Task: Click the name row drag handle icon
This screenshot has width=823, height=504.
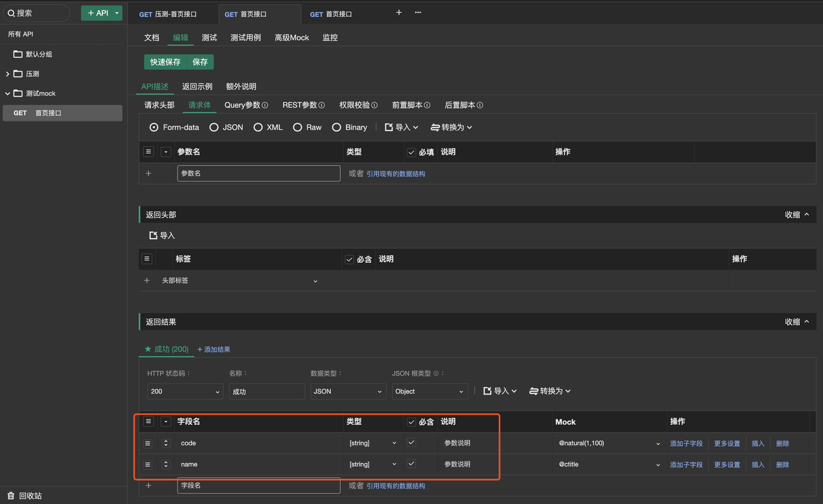Action: pyautogui.click(x=147, y=465)
